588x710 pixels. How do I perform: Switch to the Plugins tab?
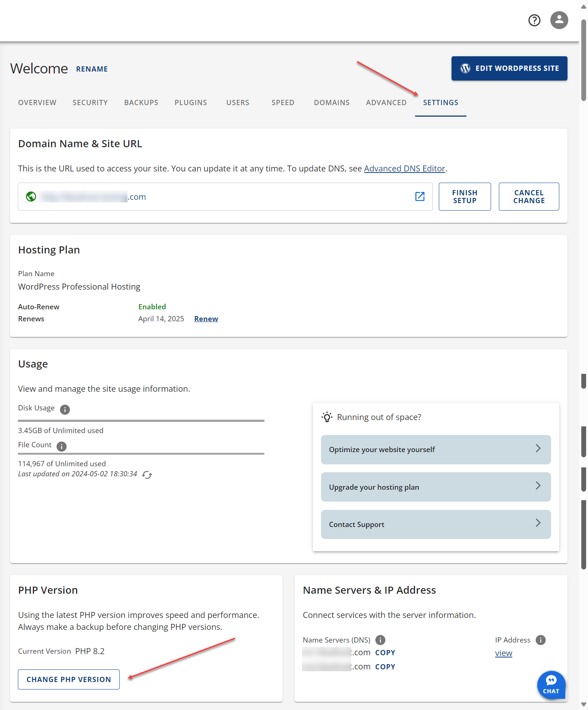tap(191, 102)
